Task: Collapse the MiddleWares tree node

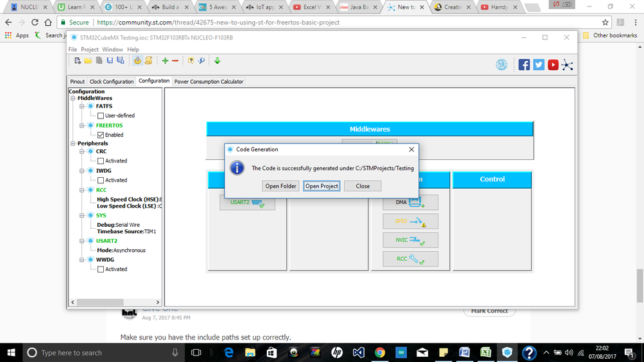Action: tap(73, 98)
